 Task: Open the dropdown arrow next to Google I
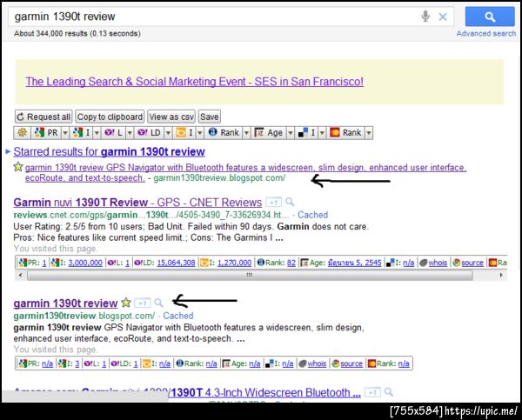(x=97, y=133)
